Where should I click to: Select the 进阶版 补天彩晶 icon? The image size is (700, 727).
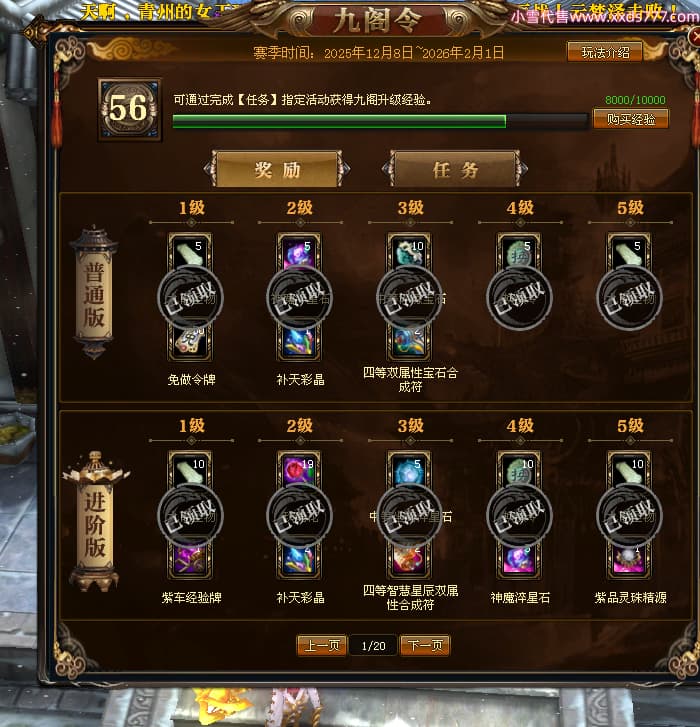[299, 560]
